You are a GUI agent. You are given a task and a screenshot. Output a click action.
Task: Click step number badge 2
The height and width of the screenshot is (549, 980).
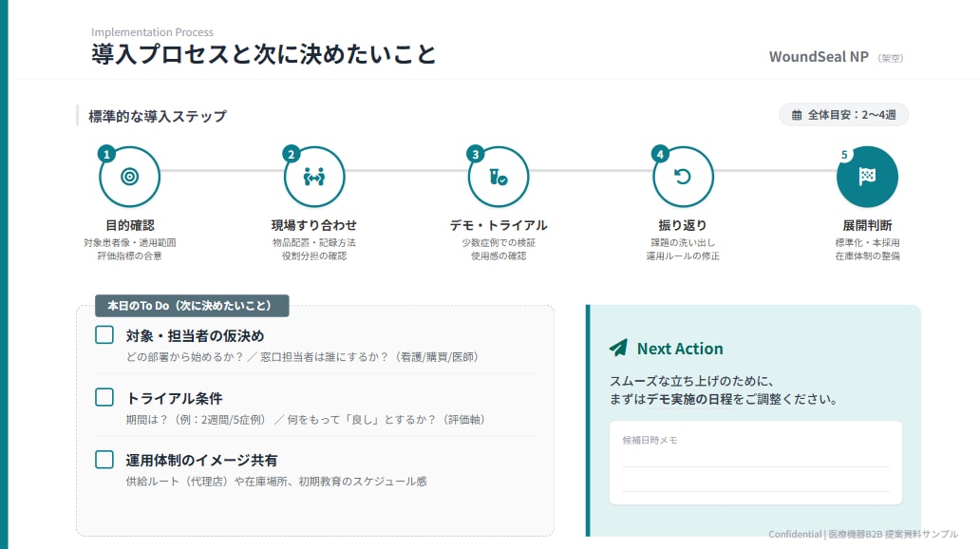pyautogui.click(x=292, y=154)
